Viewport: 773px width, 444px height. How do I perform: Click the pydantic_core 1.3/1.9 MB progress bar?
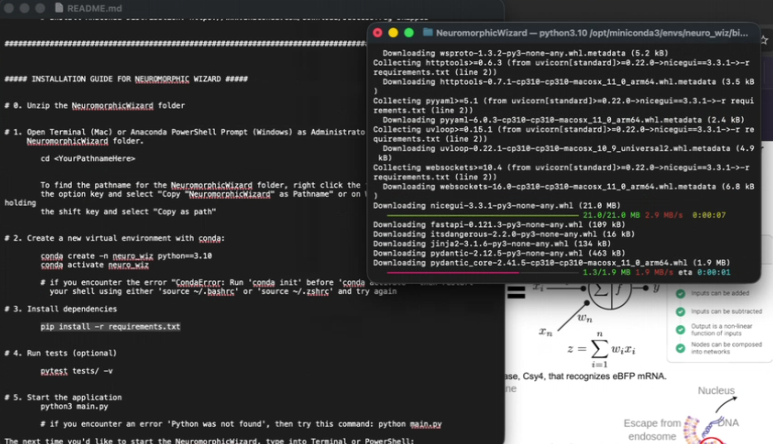click(482, 273)
